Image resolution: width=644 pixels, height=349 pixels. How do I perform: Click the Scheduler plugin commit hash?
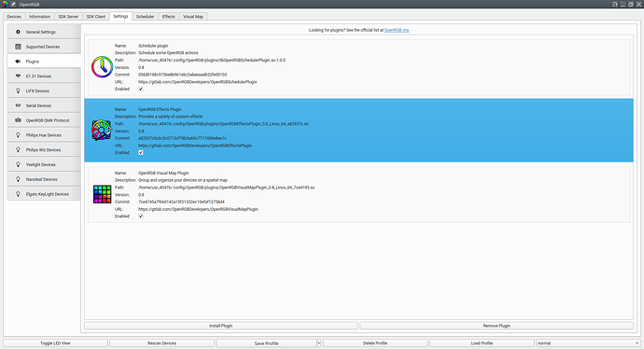pos(183,75)
